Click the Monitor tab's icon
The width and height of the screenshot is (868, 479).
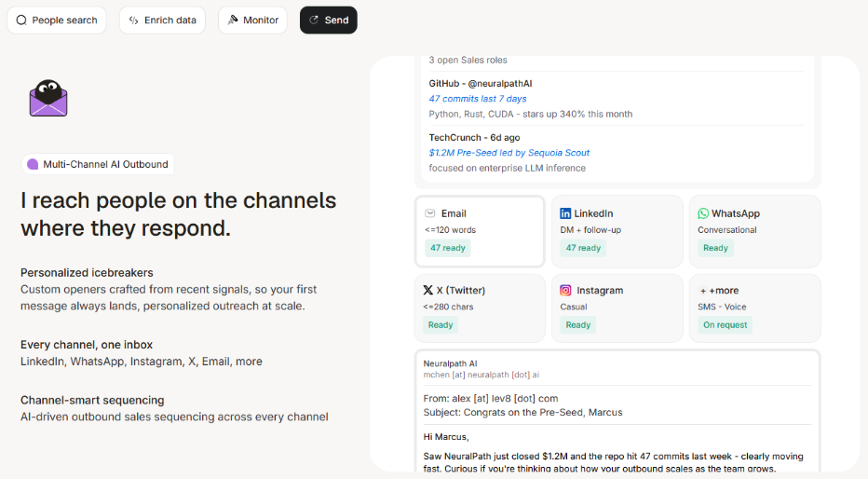[233, 20]
